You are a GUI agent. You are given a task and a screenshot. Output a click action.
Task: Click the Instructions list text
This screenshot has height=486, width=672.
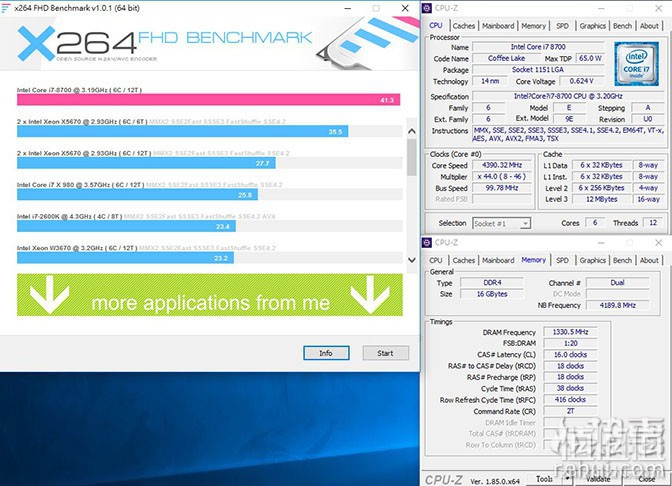568,134
